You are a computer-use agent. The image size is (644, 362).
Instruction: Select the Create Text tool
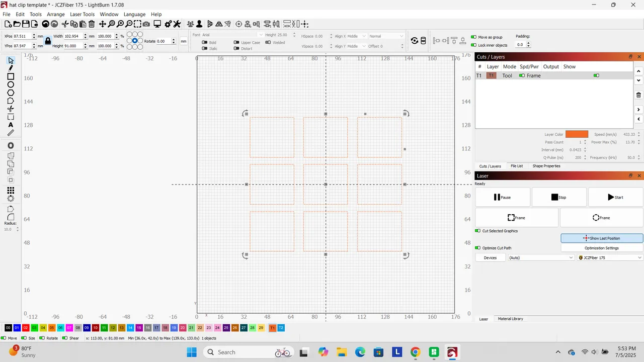[11, 125]
